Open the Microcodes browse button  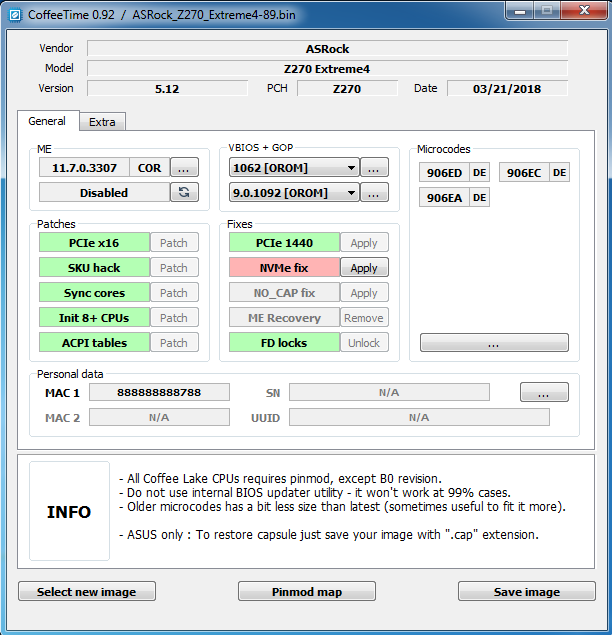tap(494, 343)
